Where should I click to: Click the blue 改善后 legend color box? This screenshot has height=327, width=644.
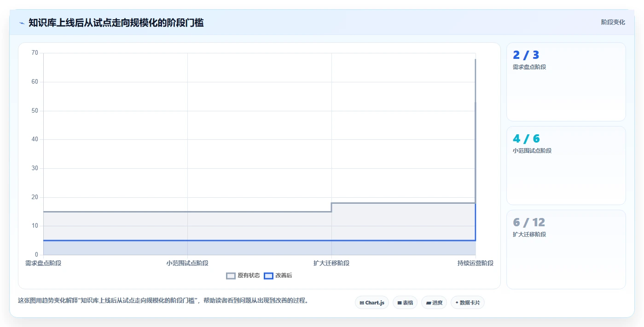tap(268, 276)
